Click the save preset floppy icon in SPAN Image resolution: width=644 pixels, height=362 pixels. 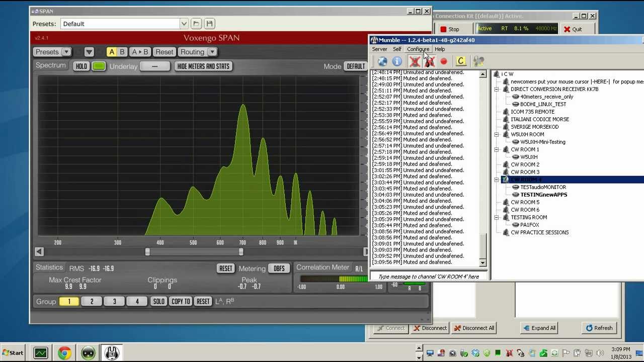point(210,24)
